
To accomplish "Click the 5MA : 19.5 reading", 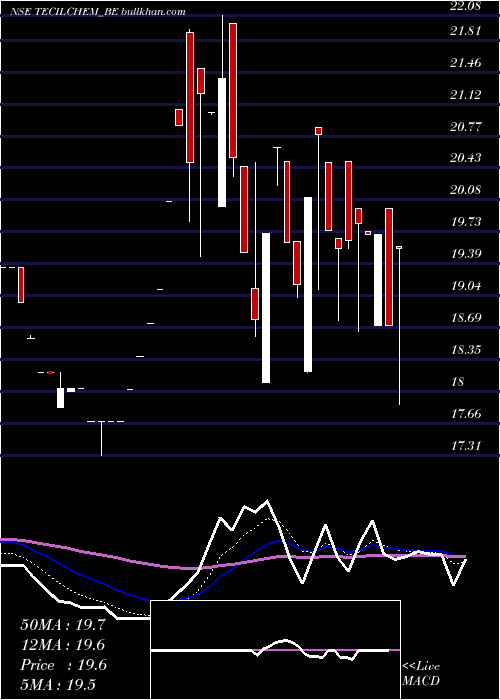I will coord(58,684).
